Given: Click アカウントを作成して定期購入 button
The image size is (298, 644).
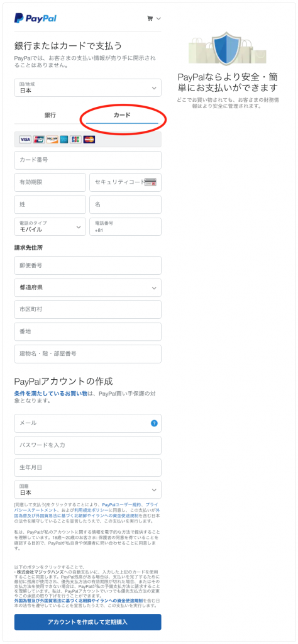Looking at the screenshot, I should pos(88,622).
